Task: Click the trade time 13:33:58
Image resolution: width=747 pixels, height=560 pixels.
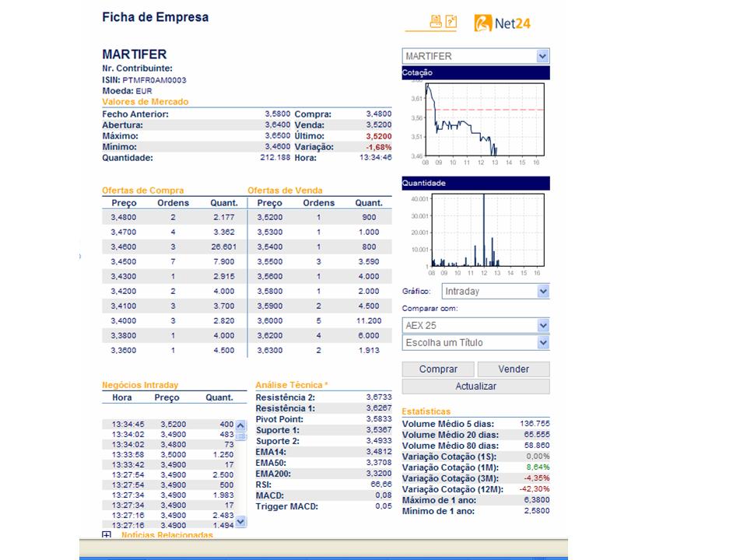Action: coord(128,455)
